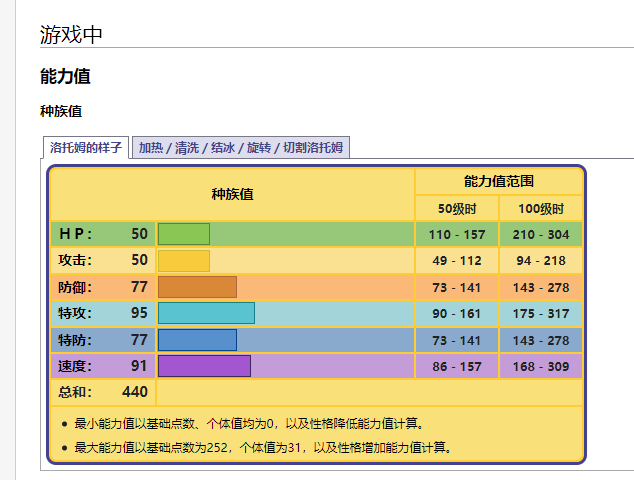Select HP range 210 - 304

[x=541, y=235]
